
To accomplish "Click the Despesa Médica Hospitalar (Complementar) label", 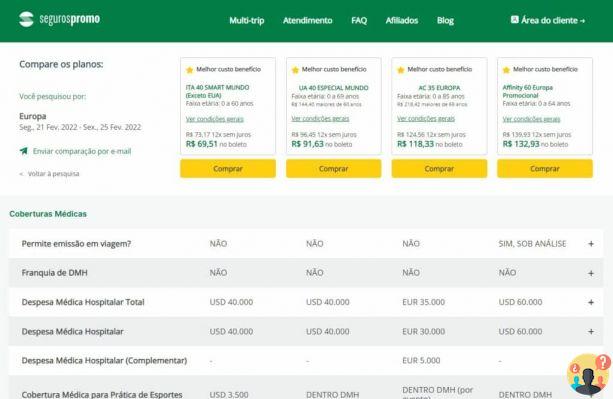I will (x=104, y=360).
